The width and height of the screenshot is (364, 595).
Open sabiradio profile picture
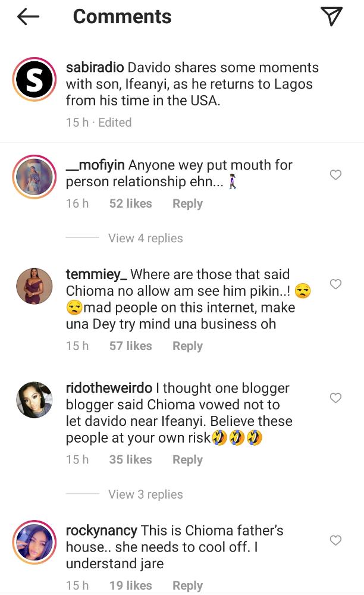(34, 79)
